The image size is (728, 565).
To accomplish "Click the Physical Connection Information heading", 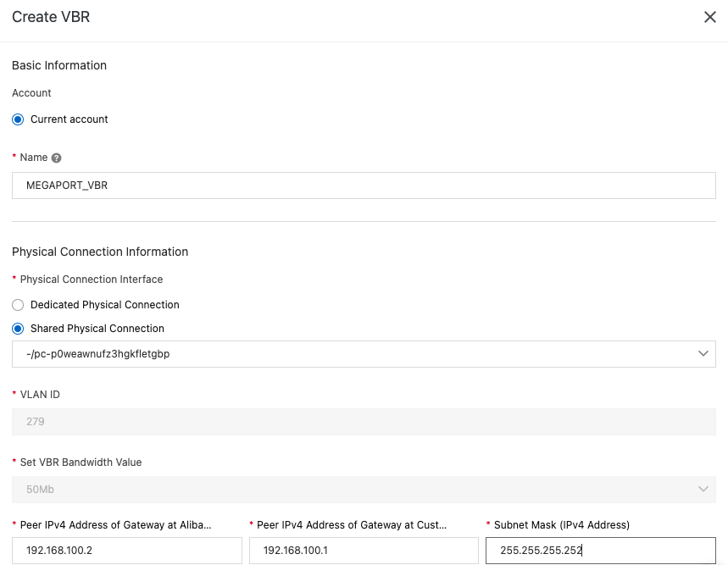I will pos(100,252).
